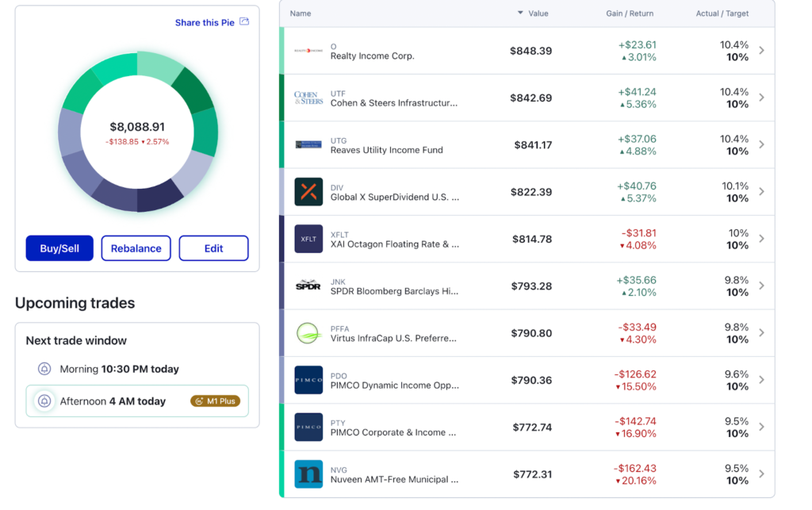812x510 pixels.
Task: Click the Nuveen NVG logo icon
Action: click(x=308, y=474)
